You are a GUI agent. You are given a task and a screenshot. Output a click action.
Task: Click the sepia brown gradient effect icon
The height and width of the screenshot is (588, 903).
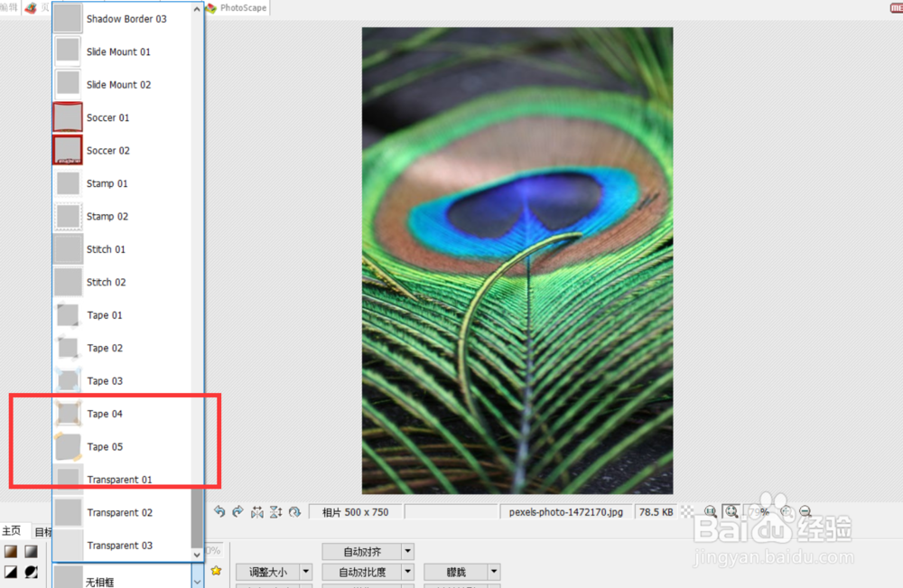point(11,552)
